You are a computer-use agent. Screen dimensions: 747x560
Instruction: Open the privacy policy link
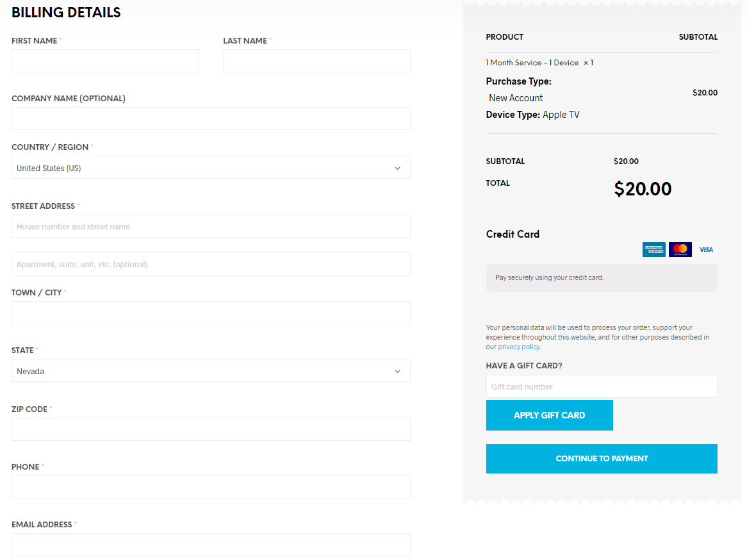[519, 347]
